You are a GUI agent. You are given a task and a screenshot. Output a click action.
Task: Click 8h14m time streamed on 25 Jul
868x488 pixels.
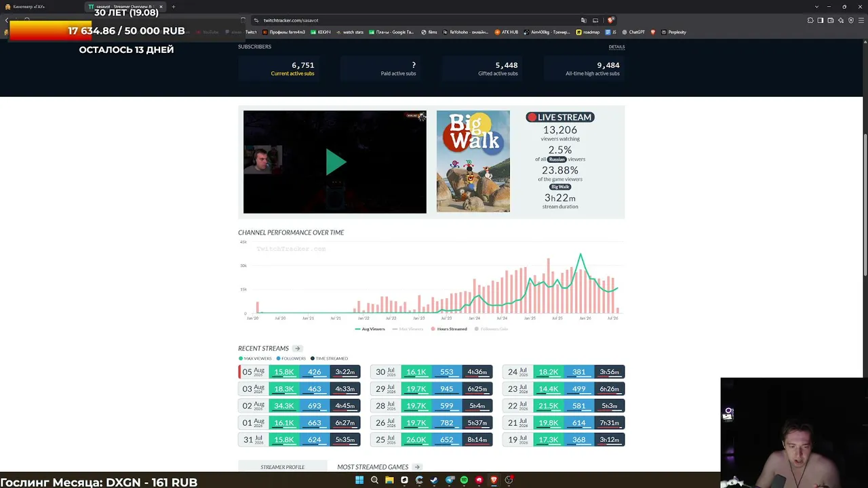(477, 439)
